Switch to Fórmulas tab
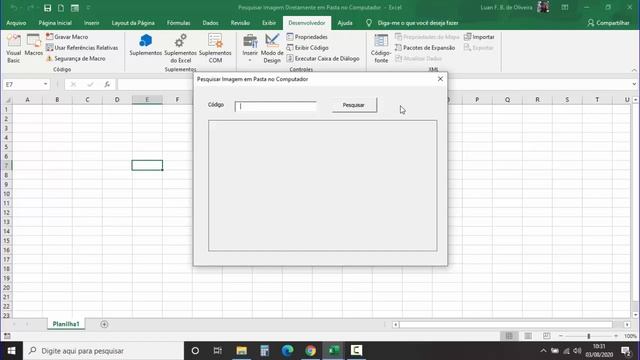 178,23
